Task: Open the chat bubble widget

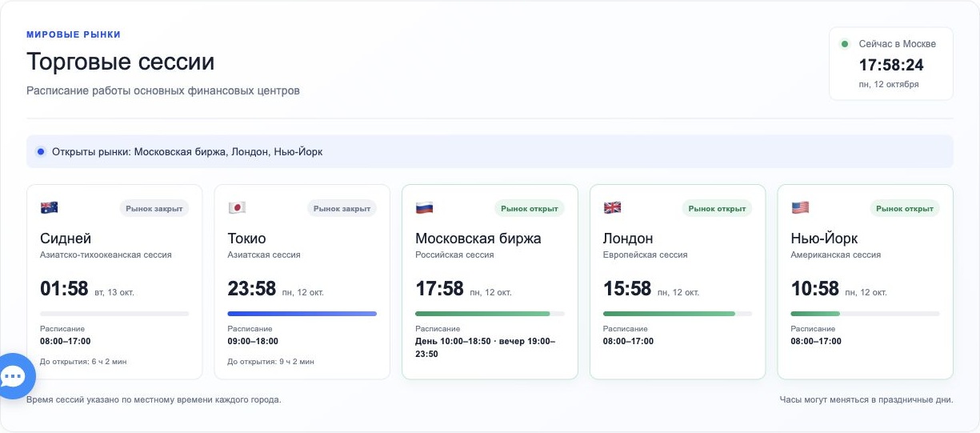Action: [x=14, y=375]
